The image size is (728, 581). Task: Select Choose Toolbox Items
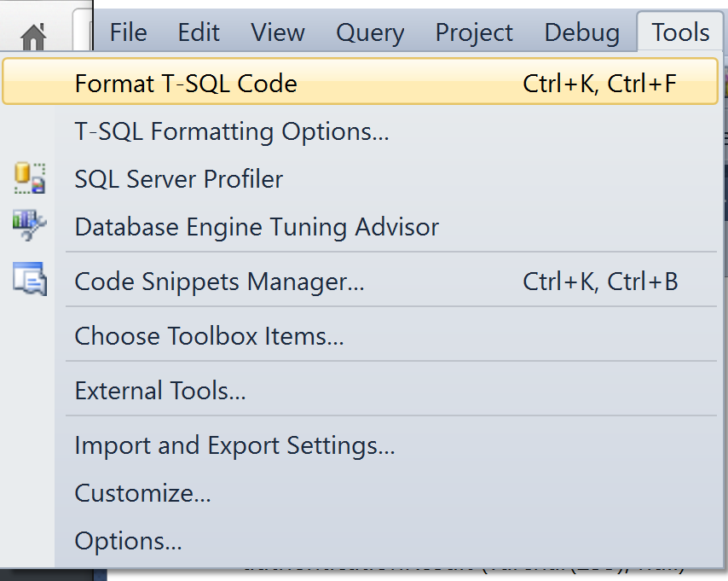pyautogui.click(x=209, y=336)
